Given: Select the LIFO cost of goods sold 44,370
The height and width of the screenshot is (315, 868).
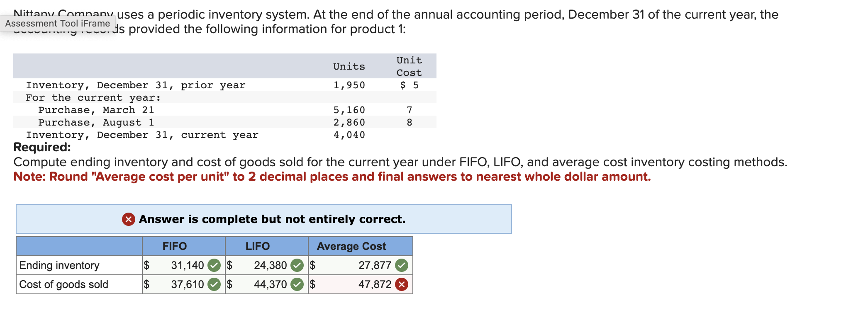Looking at the screenshot, I should point(270,284).
